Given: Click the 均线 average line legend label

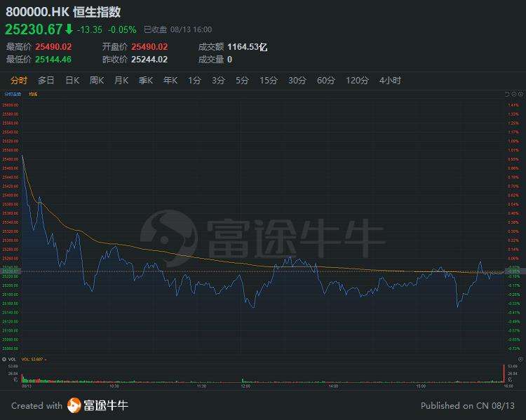Looking at the screenshot, I should pyautogui.click(x=33, y=94).
